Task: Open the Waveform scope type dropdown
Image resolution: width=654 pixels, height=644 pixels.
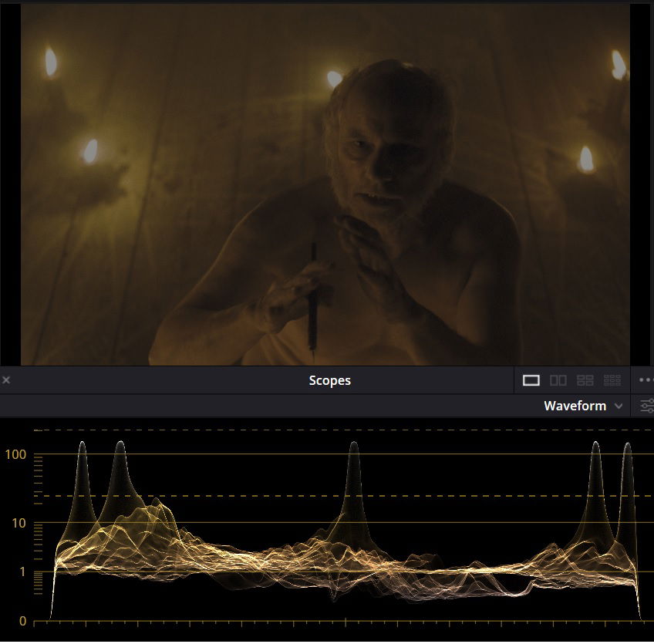Action: (x=583, y=406)
